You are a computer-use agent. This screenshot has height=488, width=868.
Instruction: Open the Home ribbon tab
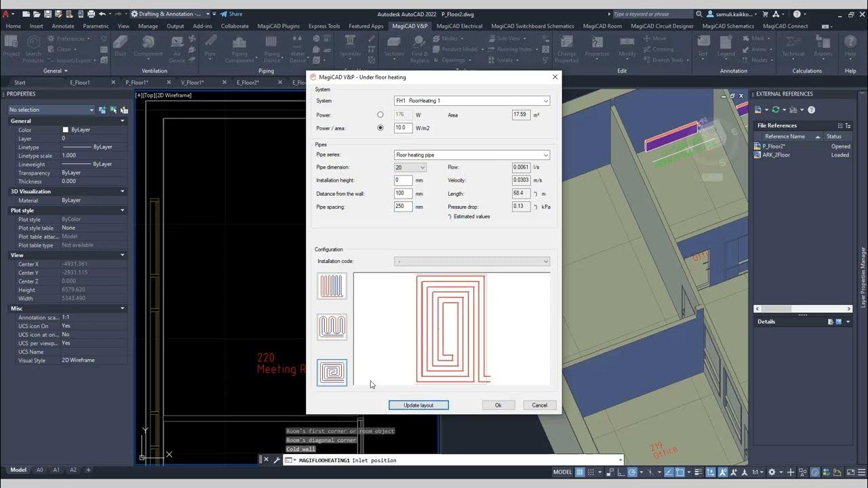[x=13, y=26]
